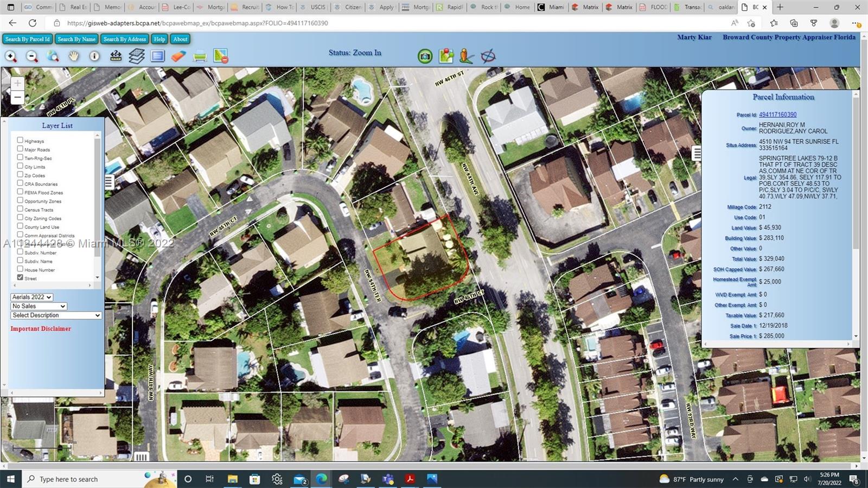Click the green camera snapshot icon
Viewport: 868px width, 488px height.
coord(425,56)
